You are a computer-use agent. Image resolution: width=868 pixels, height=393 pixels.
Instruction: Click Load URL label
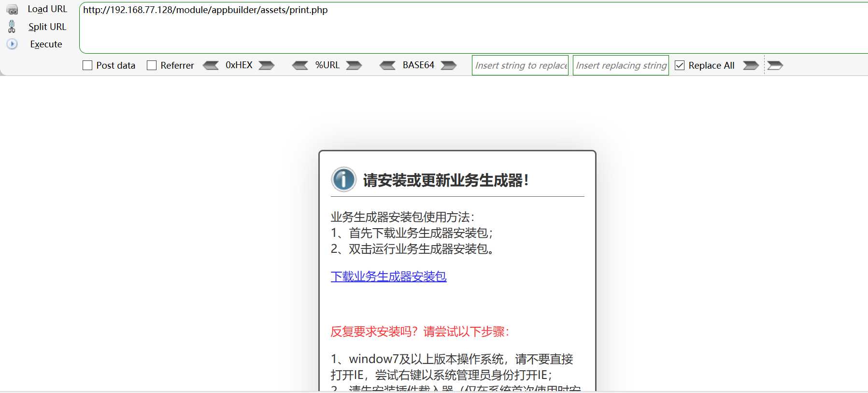[47, 9]
